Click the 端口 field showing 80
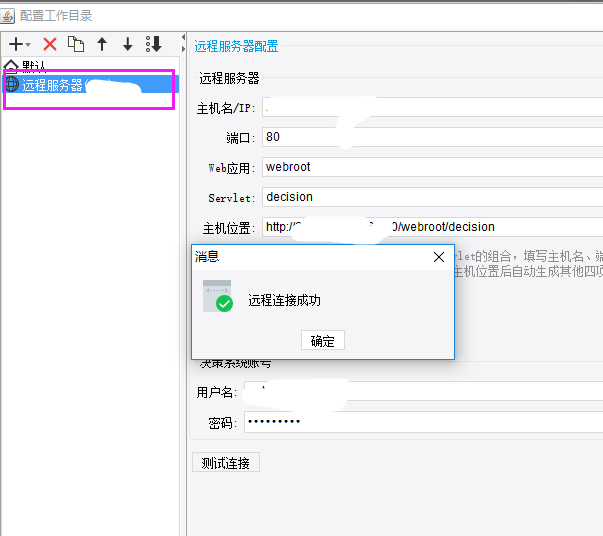Viewport: 603px width, 536px height. tap(433, 137)
